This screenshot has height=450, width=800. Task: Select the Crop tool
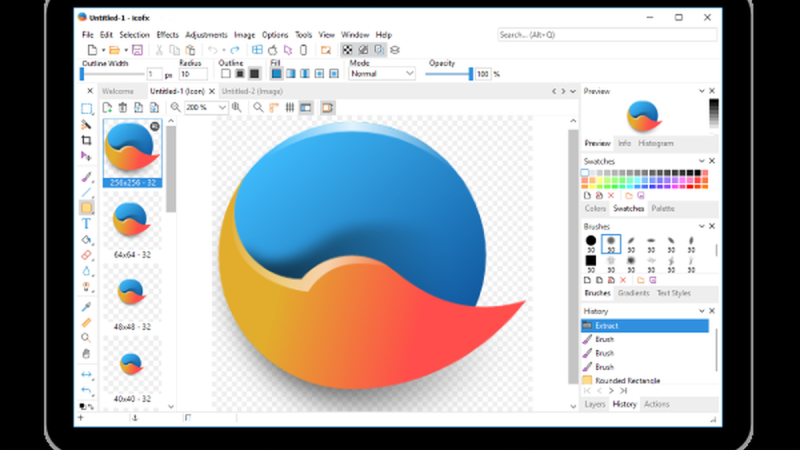[x=86, y=140]
